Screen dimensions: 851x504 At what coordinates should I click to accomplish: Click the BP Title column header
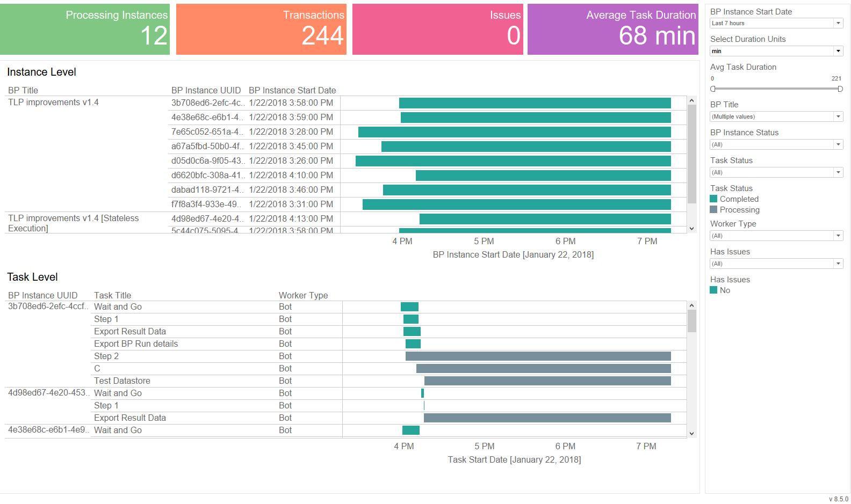tap(23, 90)
